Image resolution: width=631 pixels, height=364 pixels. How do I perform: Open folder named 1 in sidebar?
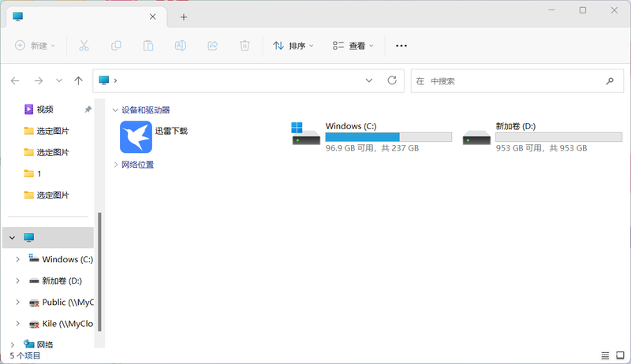coord(39,173)
